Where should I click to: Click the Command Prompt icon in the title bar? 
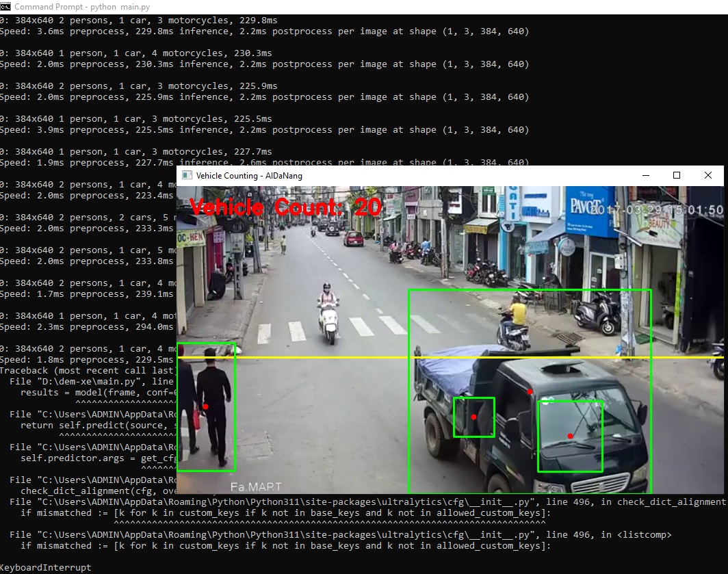5,7
